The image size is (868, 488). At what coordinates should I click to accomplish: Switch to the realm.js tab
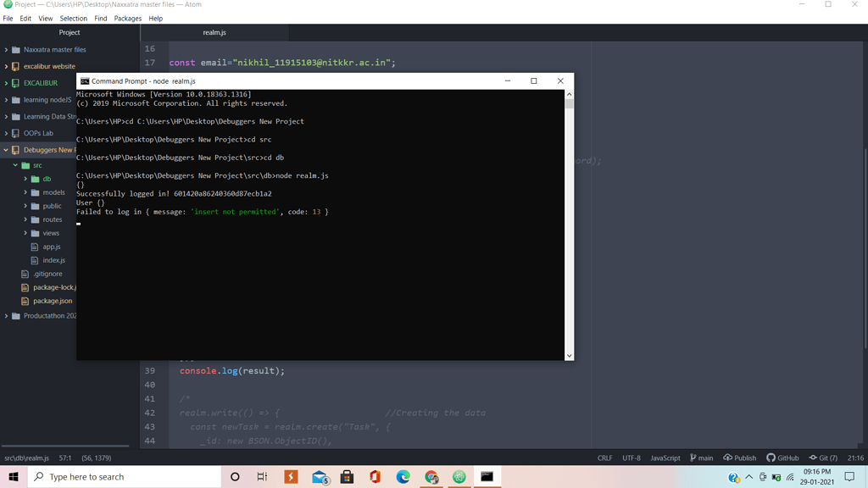(214, 32)
